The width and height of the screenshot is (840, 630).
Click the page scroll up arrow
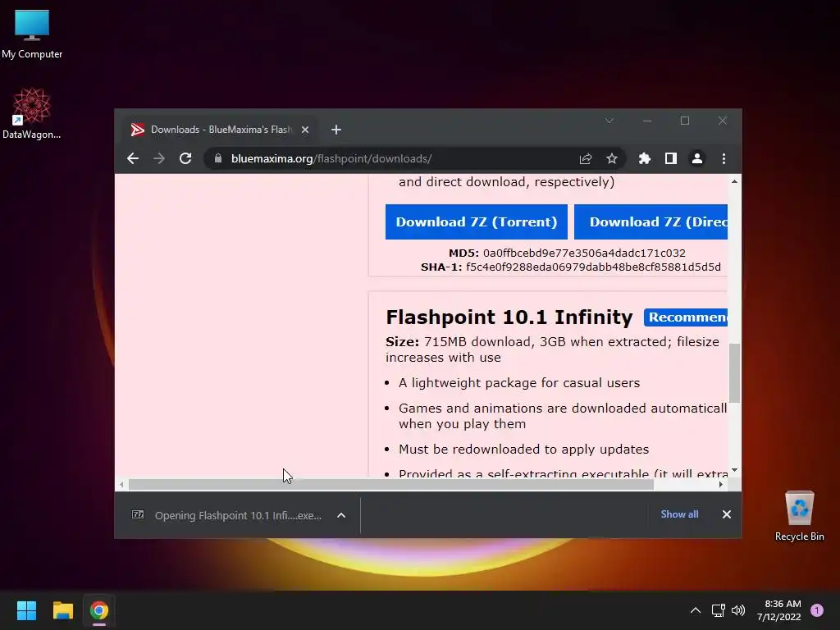pyautogui.click(x=734, y=181)
